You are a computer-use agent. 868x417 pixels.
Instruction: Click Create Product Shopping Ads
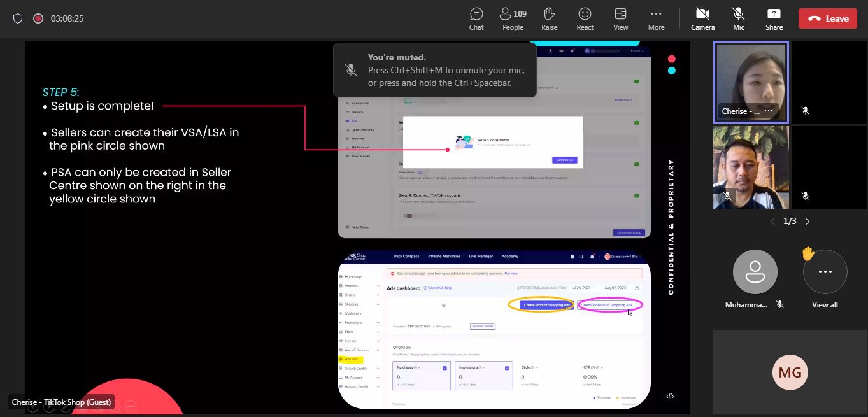click(x=546, y=305)
